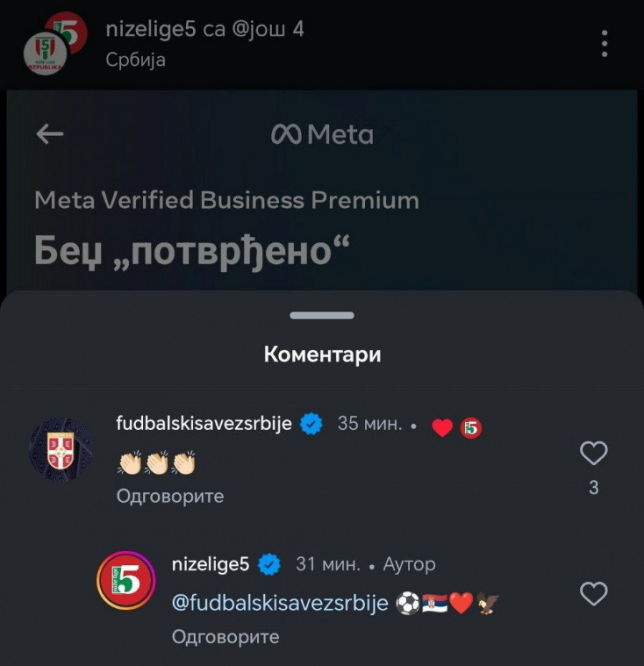The width and height of the screenshot is (644, 666).
Task: Tap the comments sheet drag handle
Action: coord(322,315)
